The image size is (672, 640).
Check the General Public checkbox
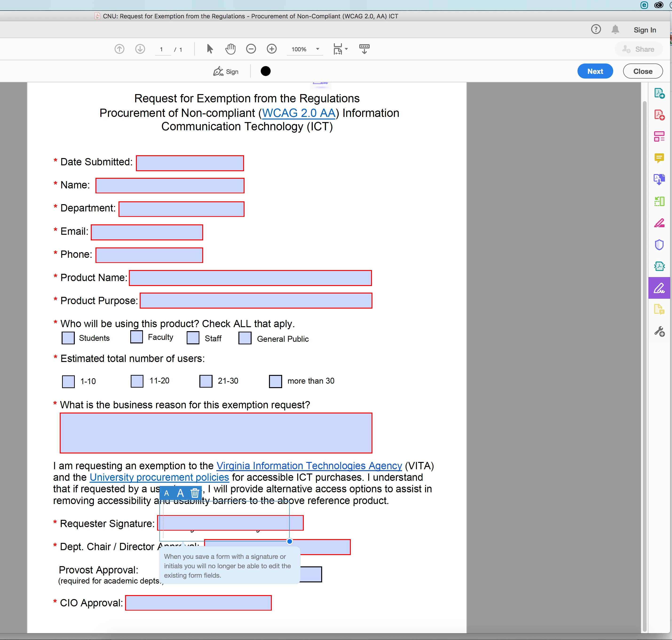[x=245, y=338]
